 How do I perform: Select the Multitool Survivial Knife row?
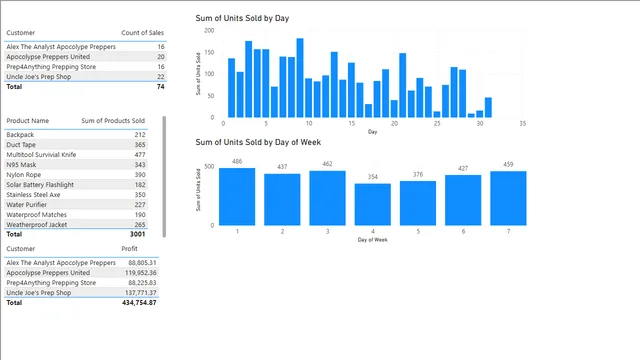76,155
